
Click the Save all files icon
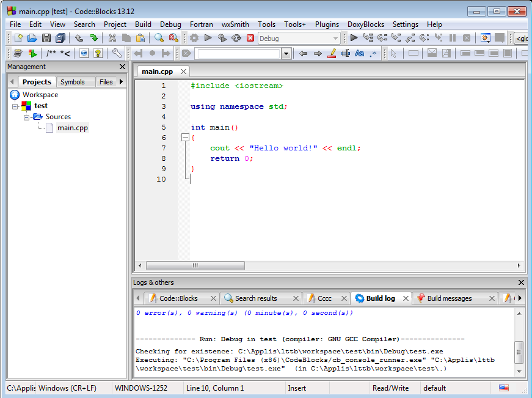60,38
